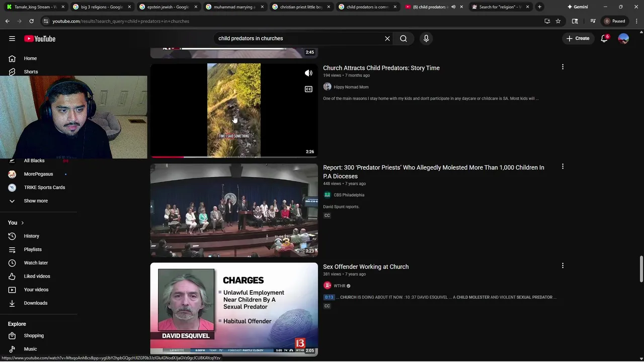Open more options for Church Attracts Child Predators video

pos(562,67)
